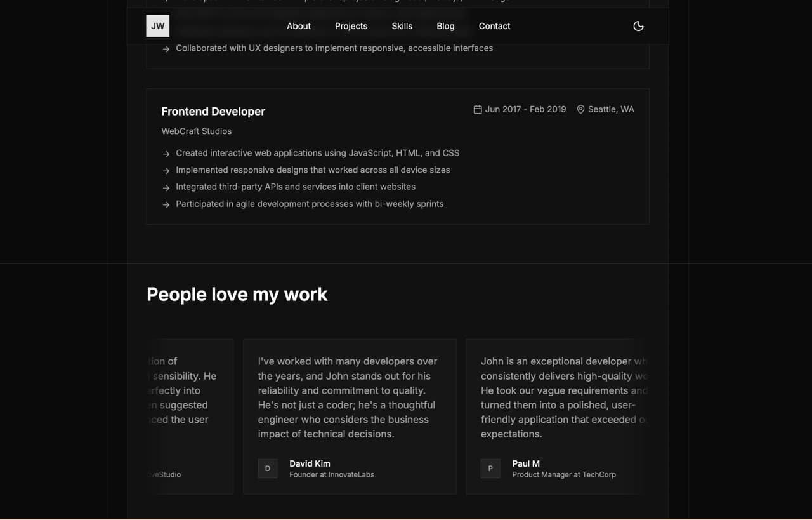Select Skills in the navigation bar
This screenshot has width=812, height=520.
[402, 26]
